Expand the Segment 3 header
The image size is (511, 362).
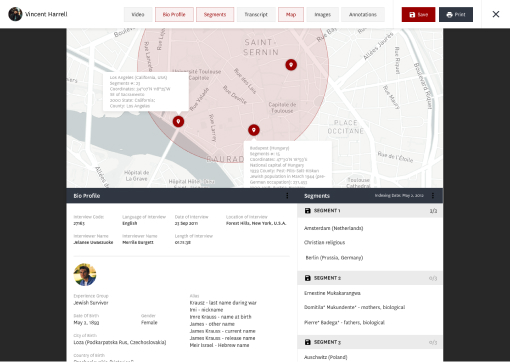pos(370,342)
